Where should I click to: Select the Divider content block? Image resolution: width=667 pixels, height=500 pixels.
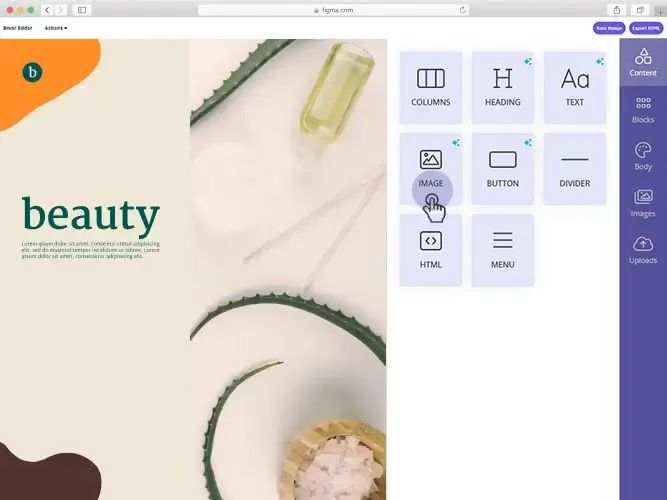coord(575,169)
